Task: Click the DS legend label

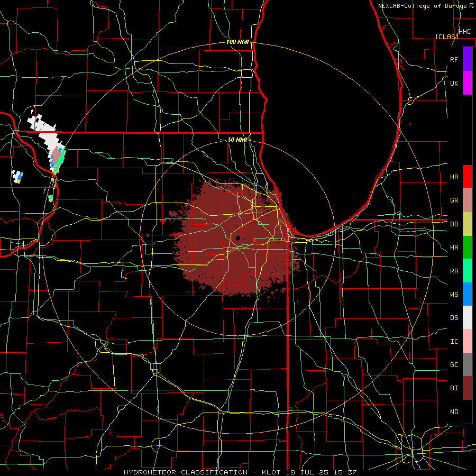Action: (x=454, y=317)
